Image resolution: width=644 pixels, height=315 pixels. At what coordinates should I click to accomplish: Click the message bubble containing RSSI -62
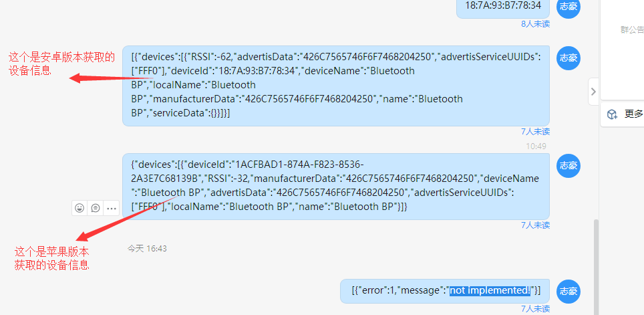click(336, 86)
